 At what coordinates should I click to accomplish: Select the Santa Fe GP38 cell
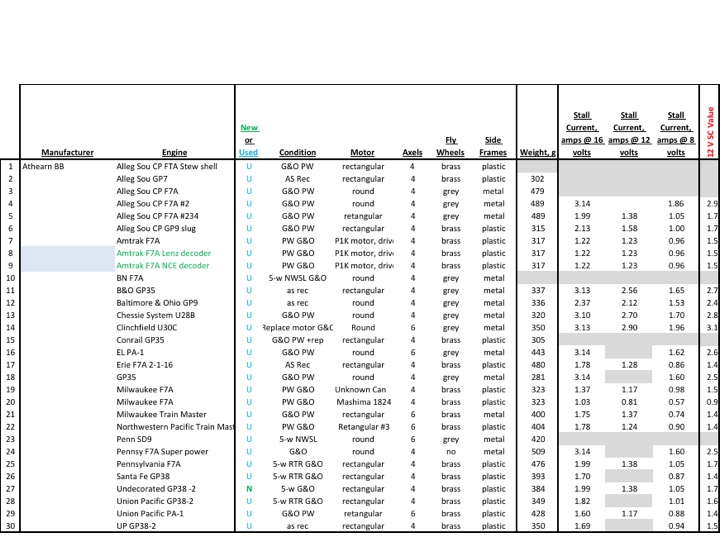click(143, 477)
